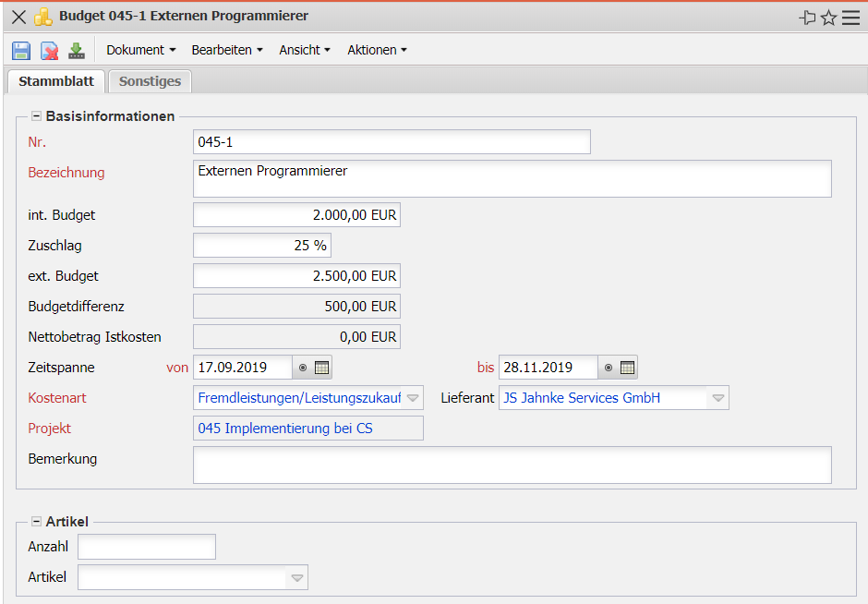868x604 pixels.
Task: Expand the Kostenart dropdown
Action: 414,399
